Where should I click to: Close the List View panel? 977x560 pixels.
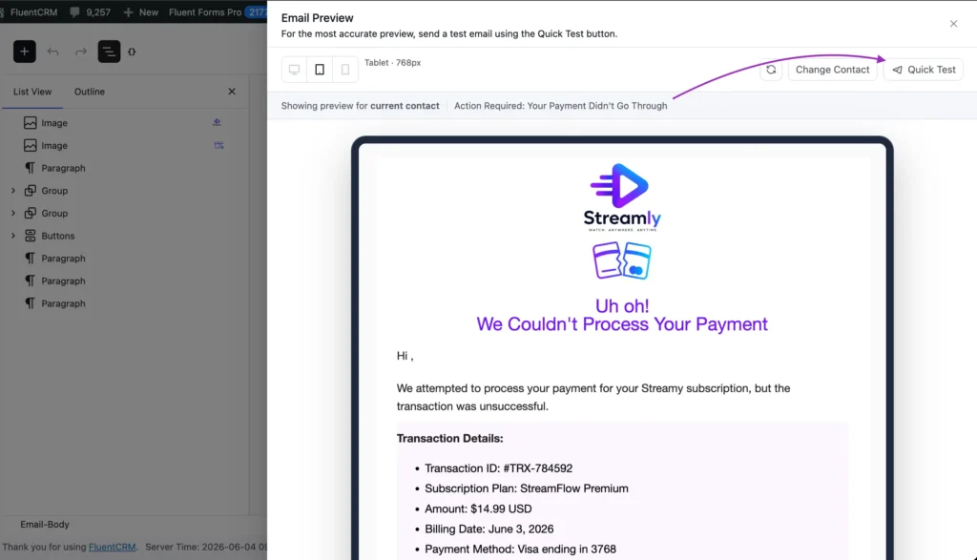232,92
